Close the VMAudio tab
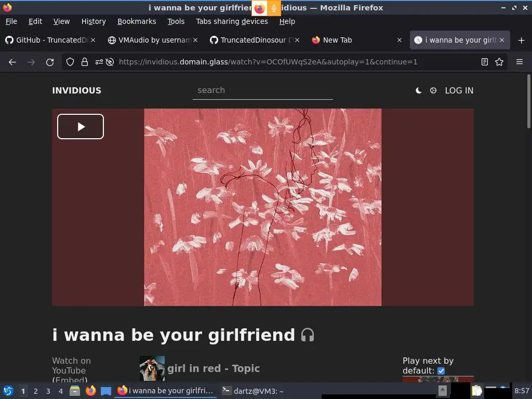This screenshot has height=399, width=532. pos(195,40)
